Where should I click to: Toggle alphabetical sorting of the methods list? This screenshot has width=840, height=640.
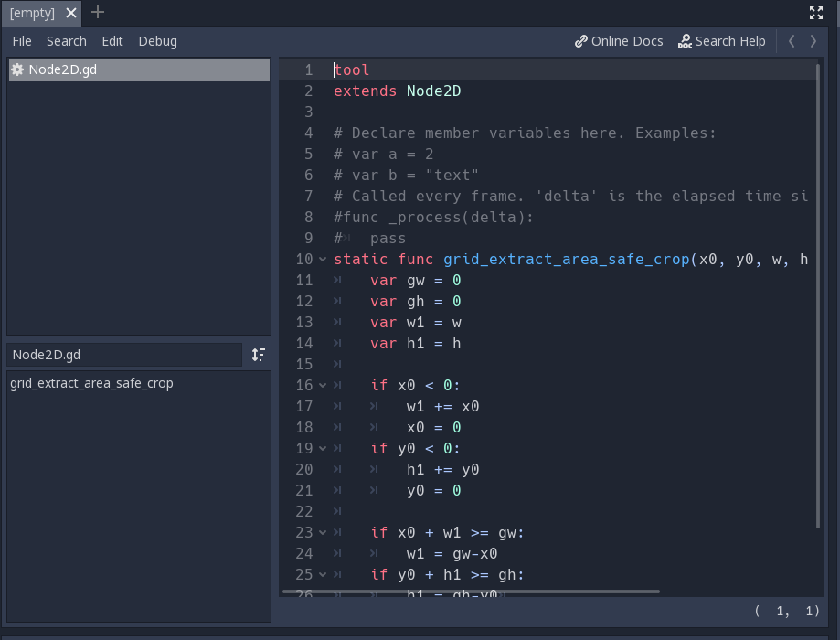pyautogui.click(x=258, y=355)
